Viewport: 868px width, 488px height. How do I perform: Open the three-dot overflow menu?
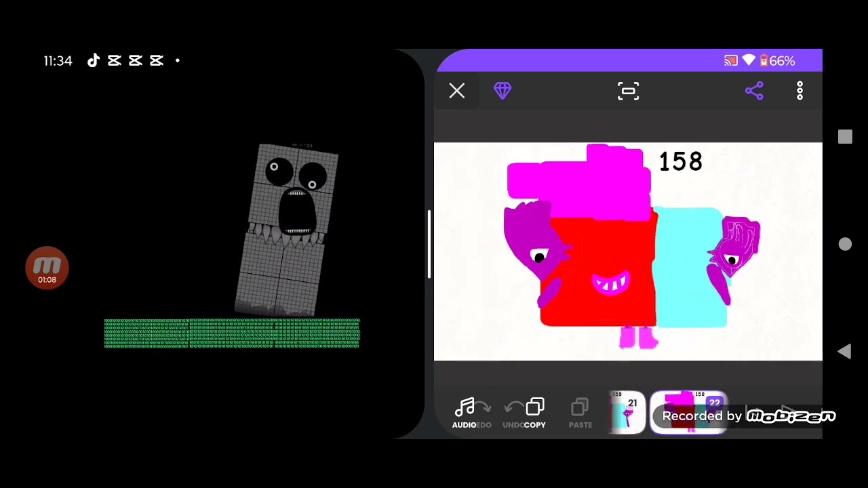[800, 91]
